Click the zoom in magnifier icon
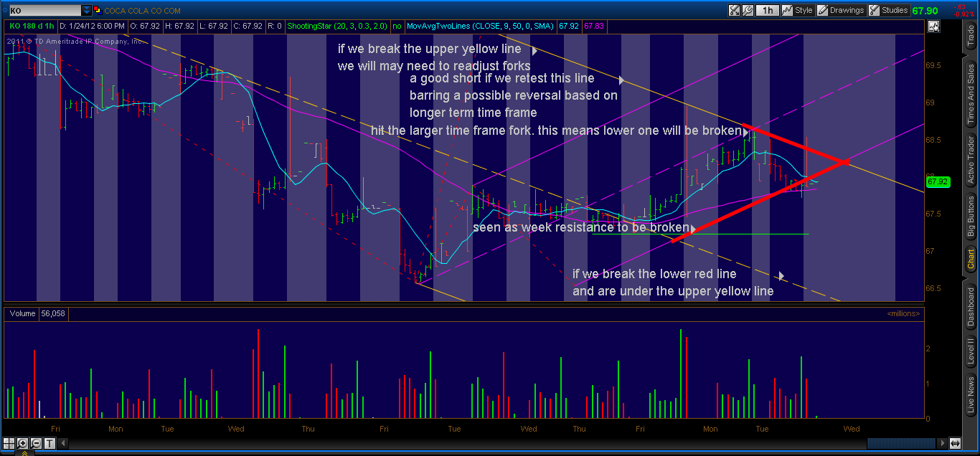This screenshot has height=456, width=980. click(x=23, y=443)
